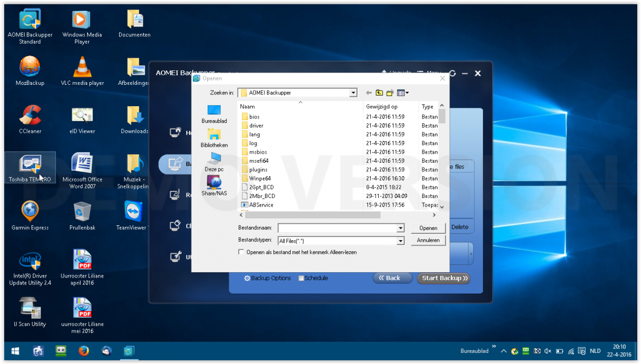
Task: Select the Uurrooster Liliane april 2016 PDF
Action: [x=82, y=268]
